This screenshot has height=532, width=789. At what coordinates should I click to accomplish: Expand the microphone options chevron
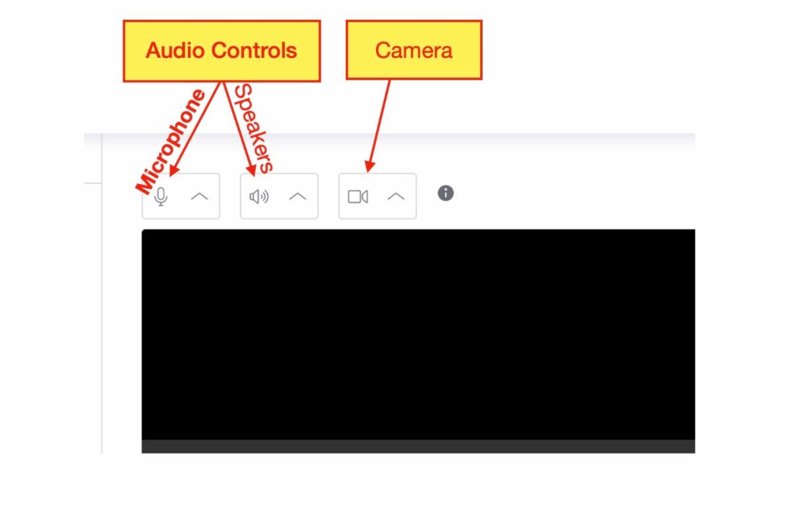(x=199, y=196)
